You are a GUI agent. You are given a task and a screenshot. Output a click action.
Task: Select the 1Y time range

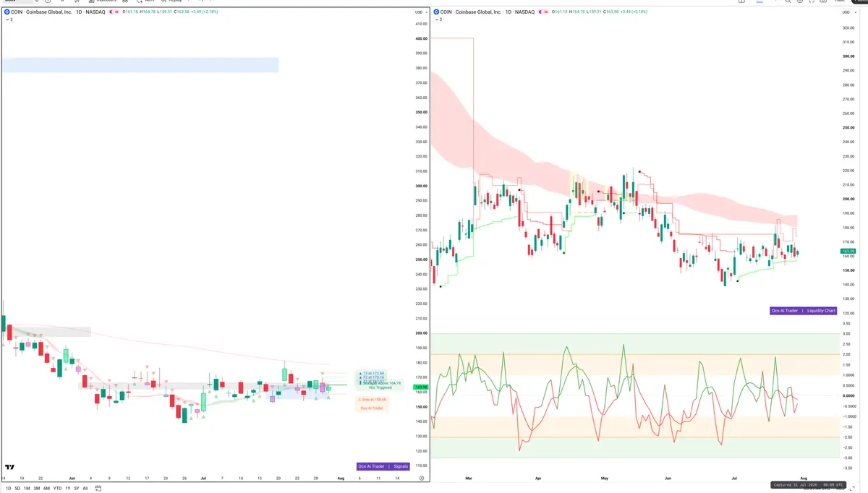point(68,489)
